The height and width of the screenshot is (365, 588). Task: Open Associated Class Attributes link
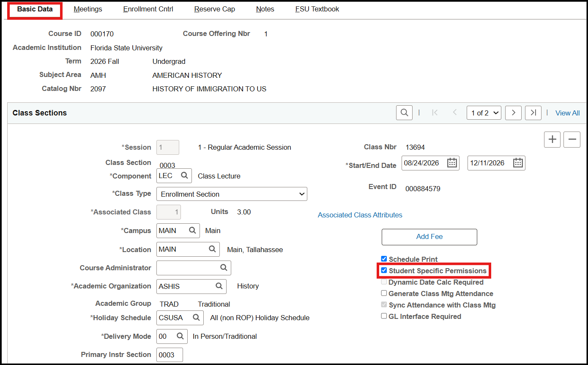pos(360,215)
